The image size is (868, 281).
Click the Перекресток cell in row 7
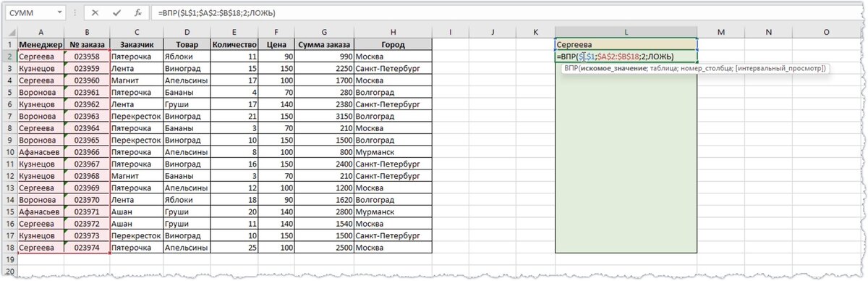point(136,117)
